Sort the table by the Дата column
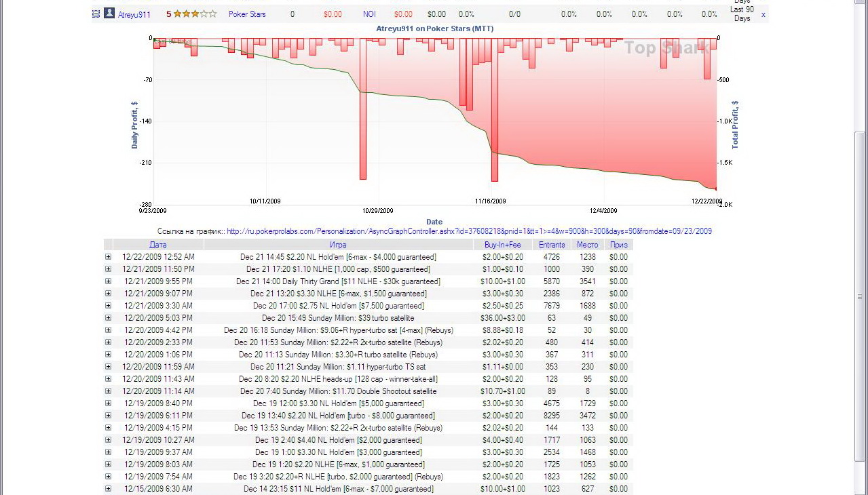868x495 pixels. (158, 245)
